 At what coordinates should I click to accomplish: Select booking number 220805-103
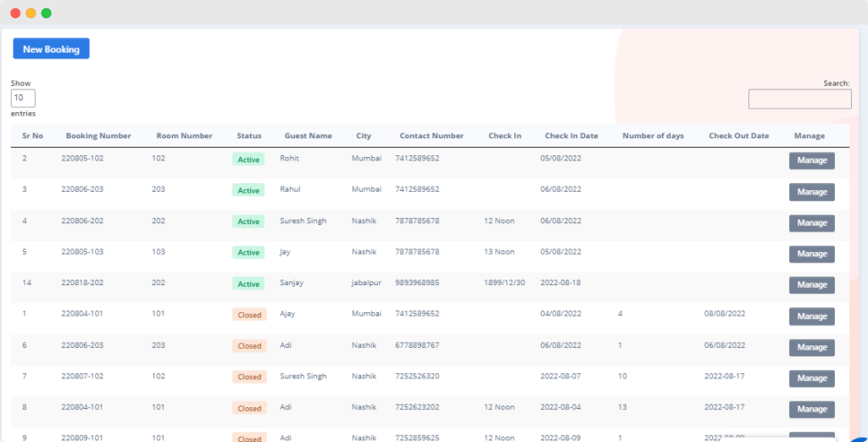click(82, 252)
